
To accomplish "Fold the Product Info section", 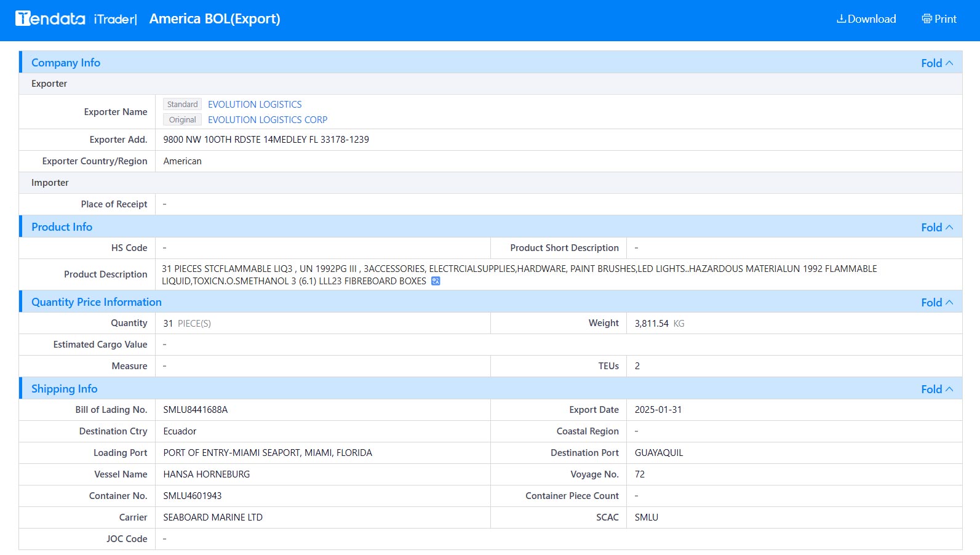I will (937, 227).
